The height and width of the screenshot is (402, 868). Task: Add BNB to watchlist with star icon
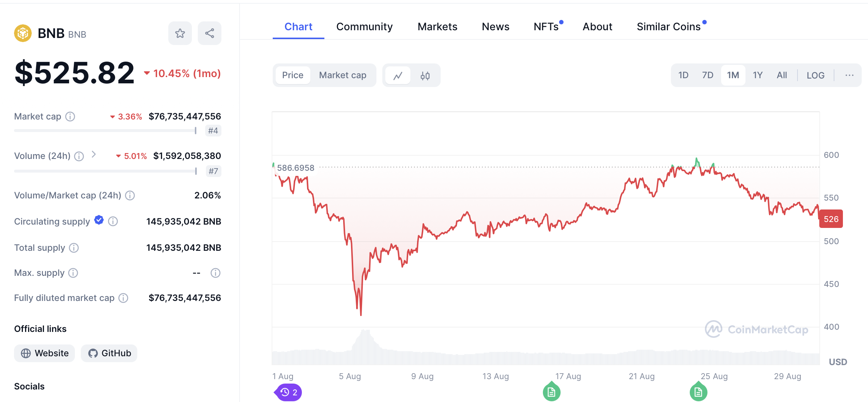180,34
